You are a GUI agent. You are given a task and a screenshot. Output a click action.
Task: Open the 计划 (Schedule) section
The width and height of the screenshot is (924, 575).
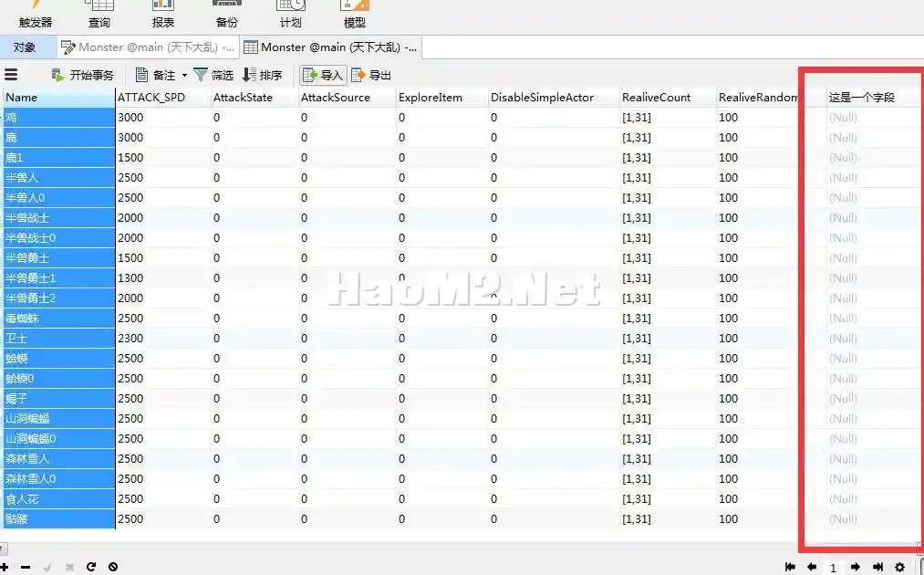pyautogui.click(x=291, y=15)
